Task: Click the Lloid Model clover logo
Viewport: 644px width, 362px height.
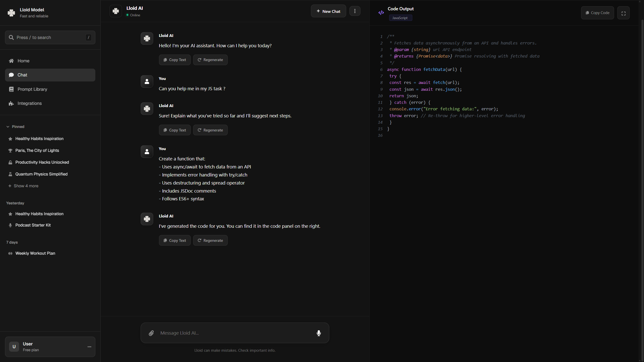Action: 11,13
